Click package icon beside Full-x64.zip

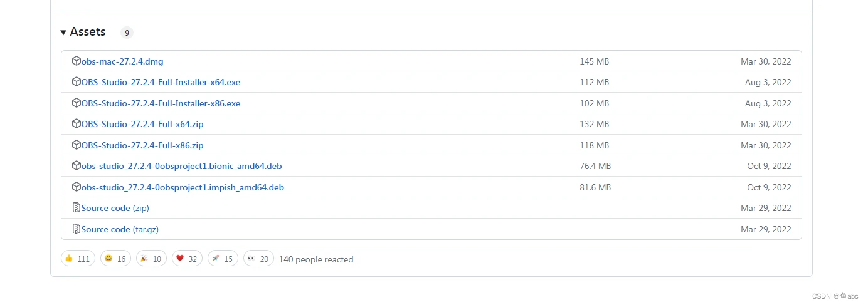coord(77,124)
